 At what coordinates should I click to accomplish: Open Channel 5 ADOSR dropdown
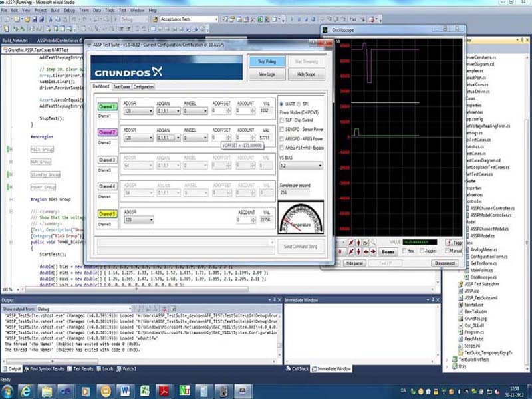tap(138, 220)
